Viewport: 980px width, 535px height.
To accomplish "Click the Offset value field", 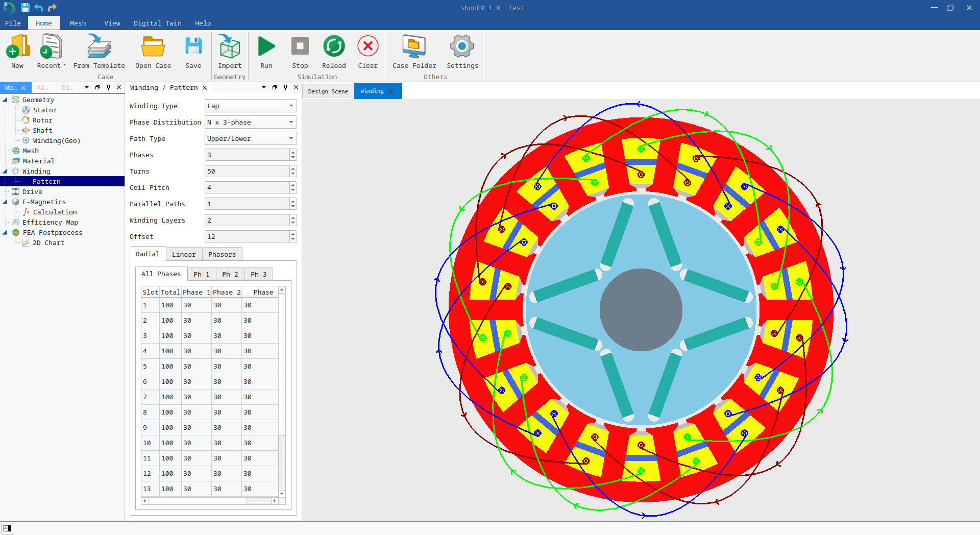I will pyautogui.click(x=247, y=236).
